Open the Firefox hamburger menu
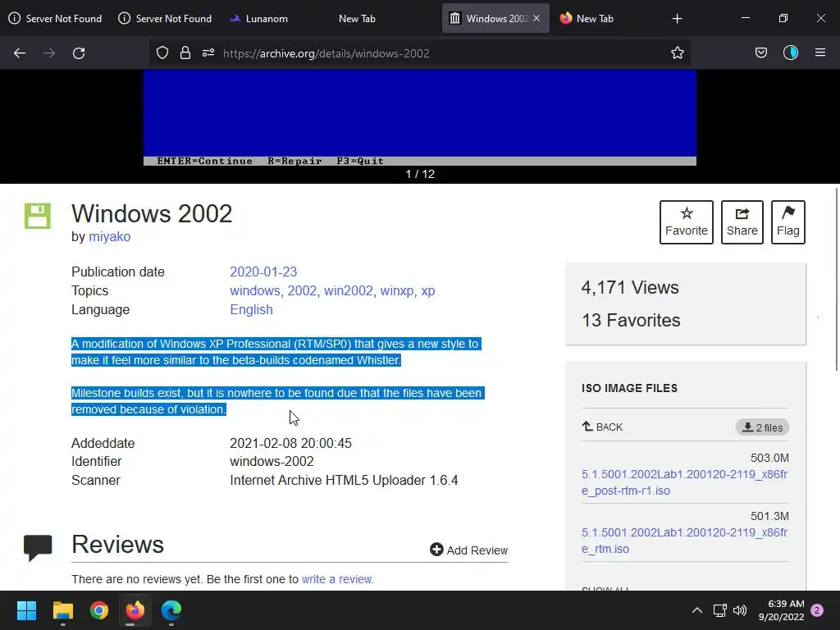Viewport: 840px width, 630px height. click(820, 52)
